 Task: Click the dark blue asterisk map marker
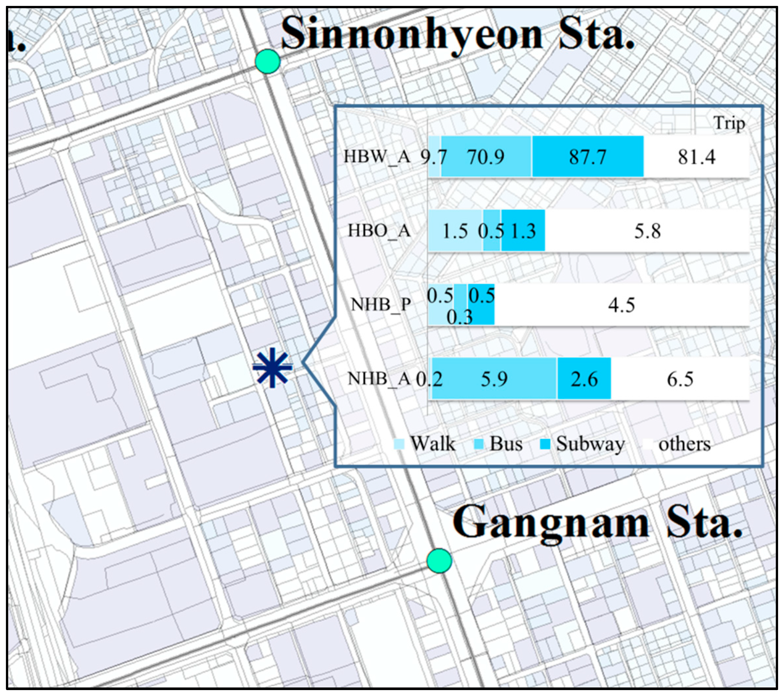click(x=272, y=368)
